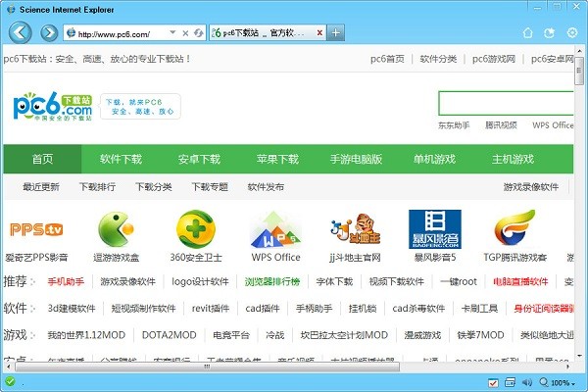
Task: Click the 腾讯视频 search suggestion
Action: coord(501,125)
